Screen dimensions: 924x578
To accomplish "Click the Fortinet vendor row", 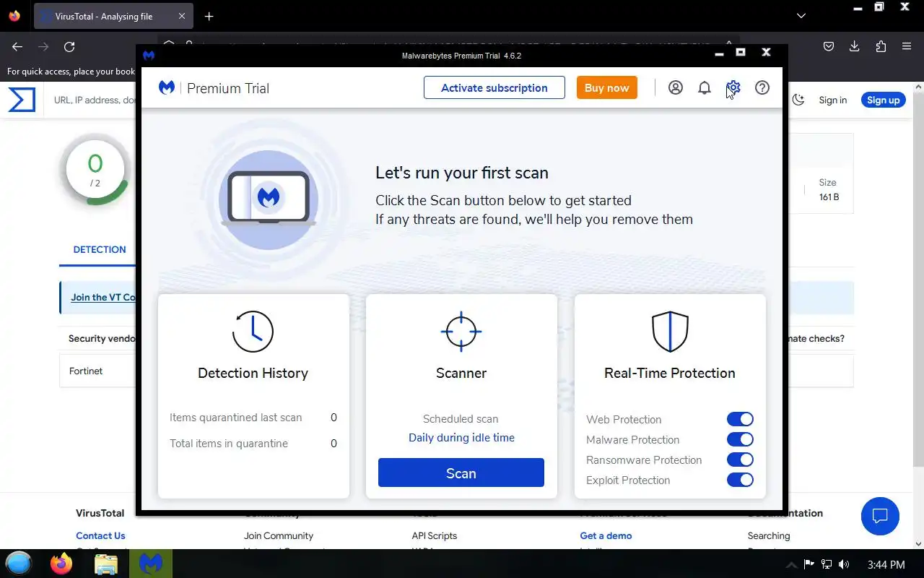I will coord(97,371).
